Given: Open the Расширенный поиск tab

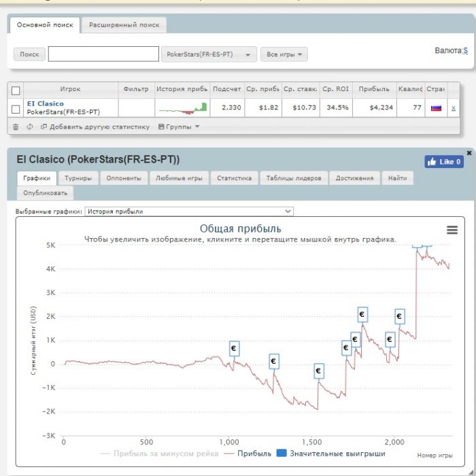Looking at the screenshot, I should pyautogui.click(x=124, y=25).
